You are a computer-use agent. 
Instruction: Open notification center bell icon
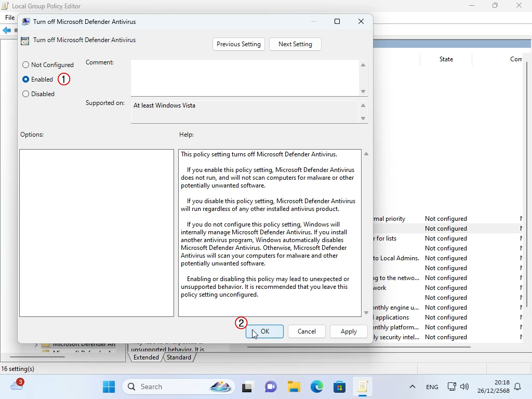click(517, 387)
